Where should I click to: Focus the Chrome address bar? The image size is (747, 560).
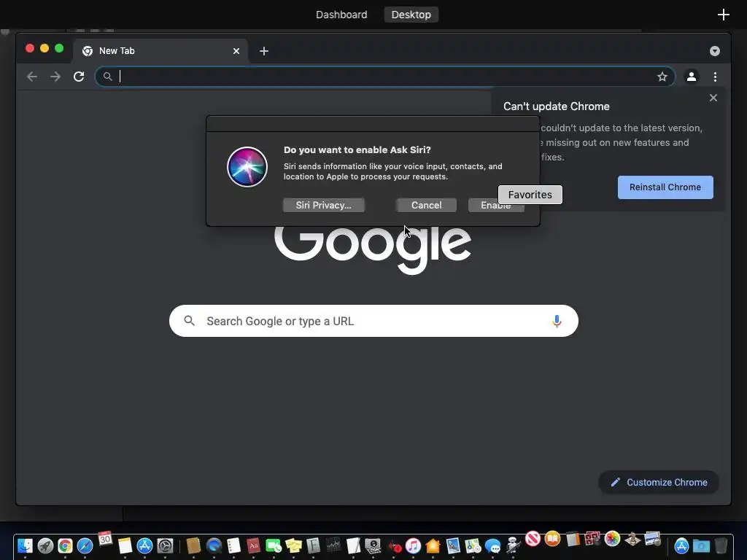[385, 77]
